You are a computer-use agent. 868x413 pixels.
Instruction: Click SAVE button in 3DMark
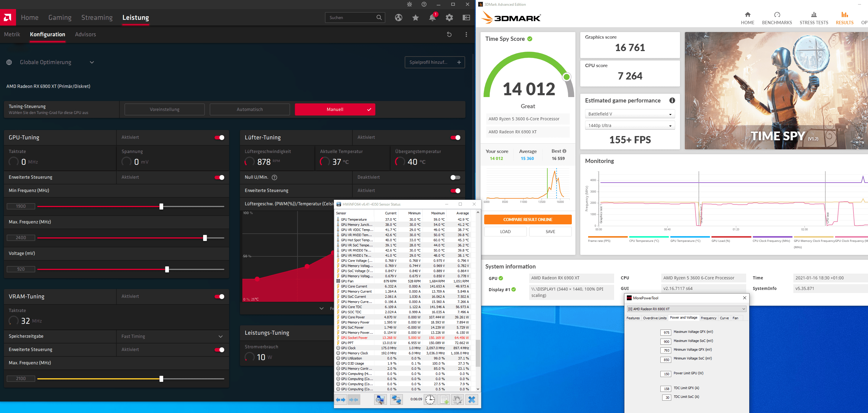pos(550,232)
